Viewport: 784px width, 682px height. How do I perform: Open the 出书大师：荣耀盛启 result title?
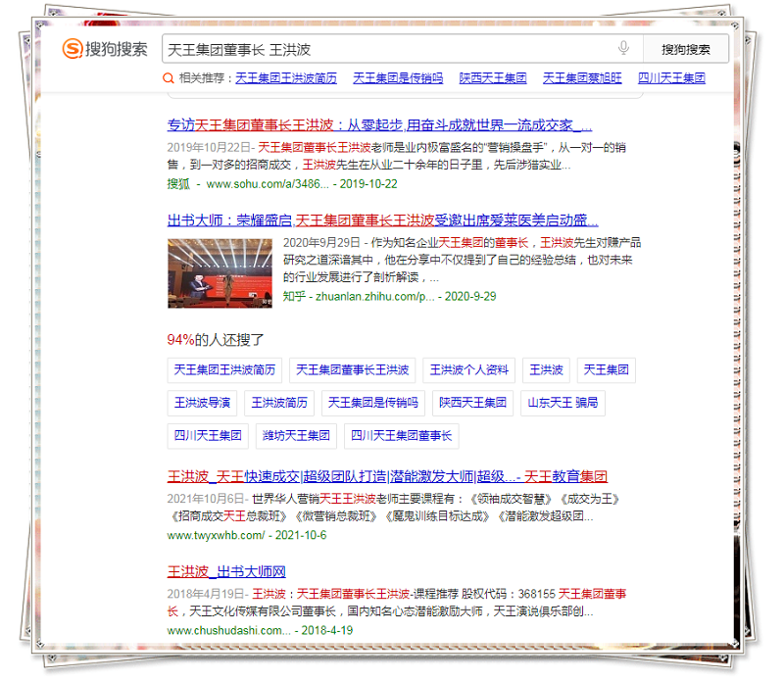pos(382,220)
